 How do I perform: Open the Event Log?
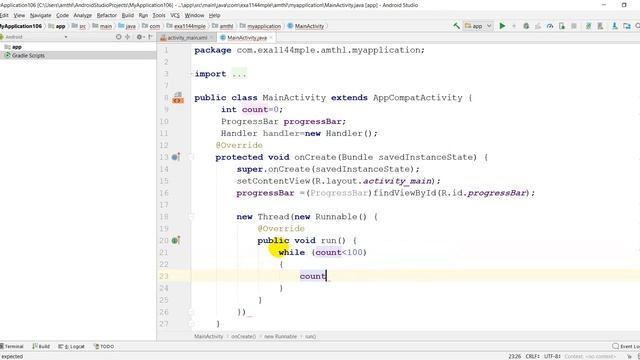click(x=626, y=347)
